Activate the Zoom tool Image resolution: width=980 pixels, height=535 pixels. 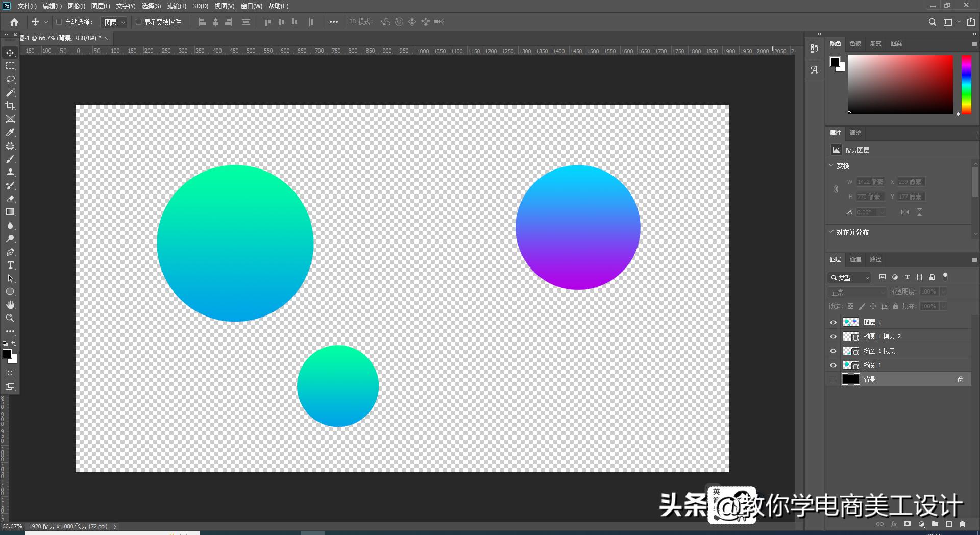[11, 318]
